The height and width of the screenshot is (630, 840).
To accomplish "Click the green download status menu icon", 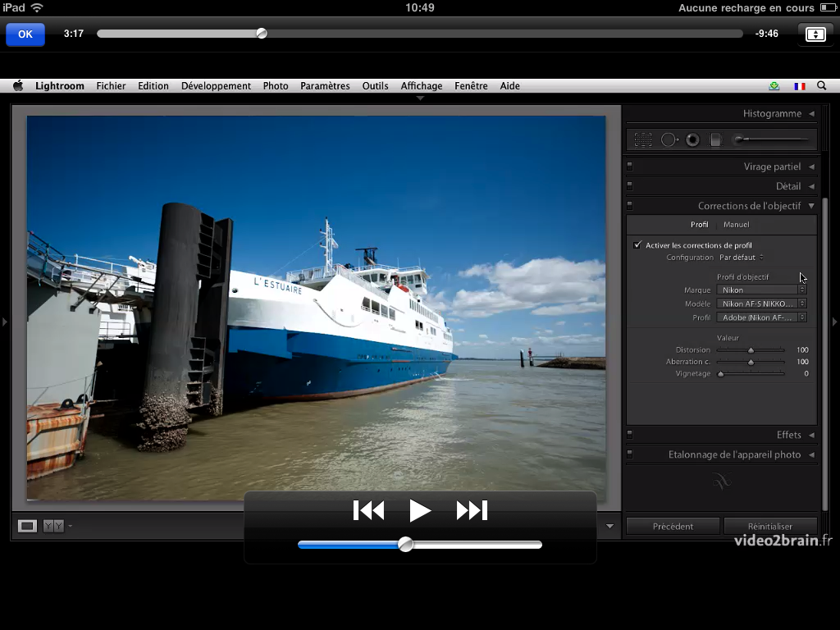I will point(774,85).
